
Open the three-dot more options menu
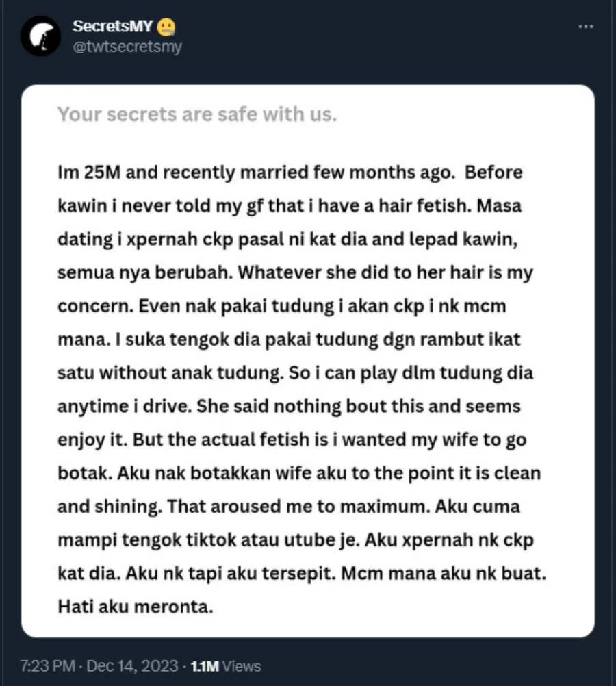585,27
